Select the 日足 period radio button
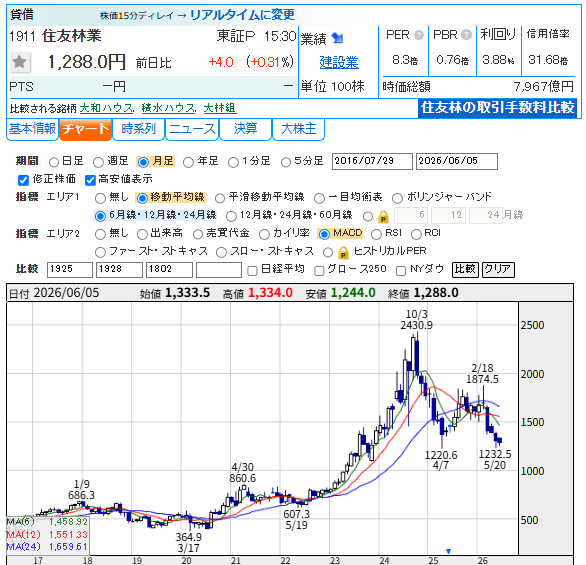This screenshot has width=586, height=565. [54, 162]
